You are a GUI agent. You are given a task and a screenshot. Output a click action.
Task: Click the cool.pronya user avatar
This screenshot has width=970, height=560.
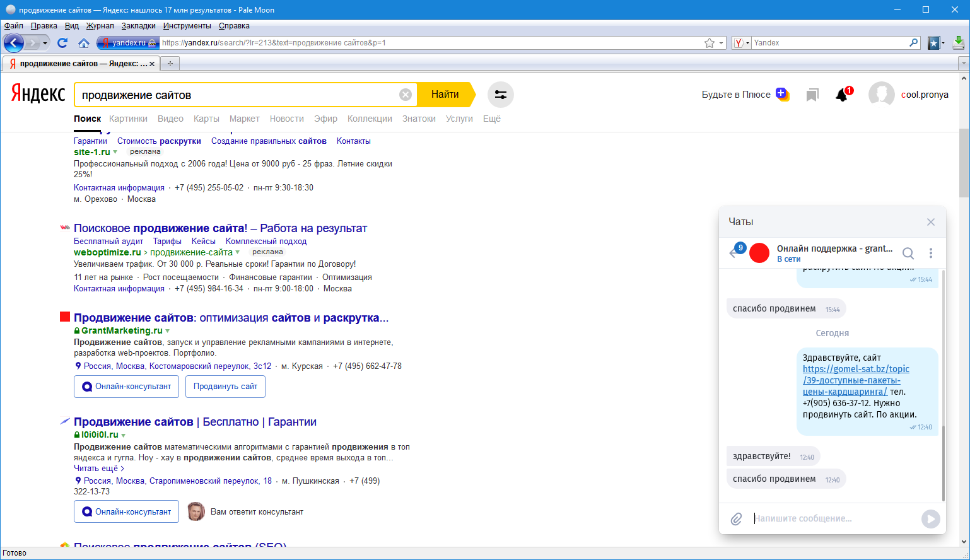click(881, 95)
